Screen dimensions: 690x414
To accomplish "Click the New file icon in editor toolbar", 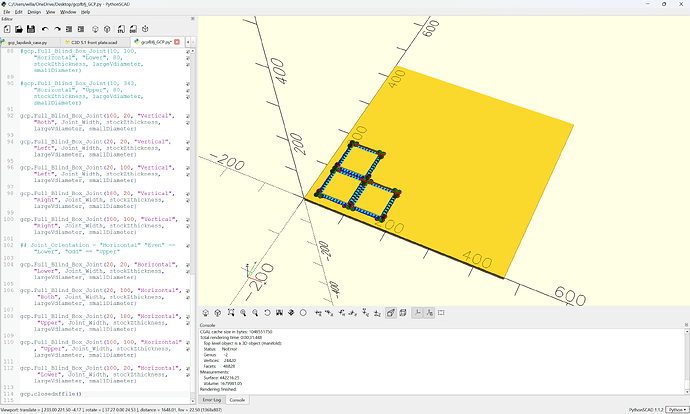I will coord(7,29).
